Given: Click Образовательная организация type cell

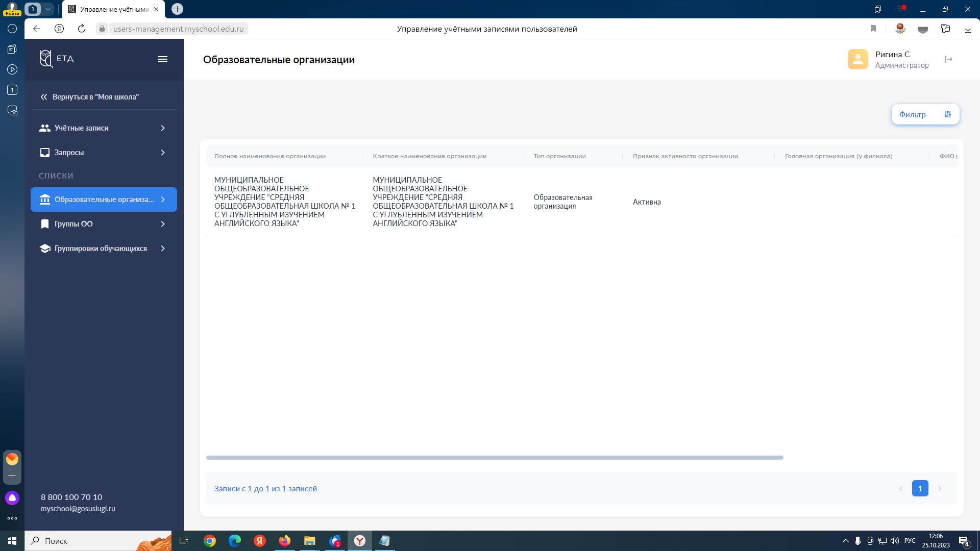Looking at the screenshot, I should click(563, 202).
